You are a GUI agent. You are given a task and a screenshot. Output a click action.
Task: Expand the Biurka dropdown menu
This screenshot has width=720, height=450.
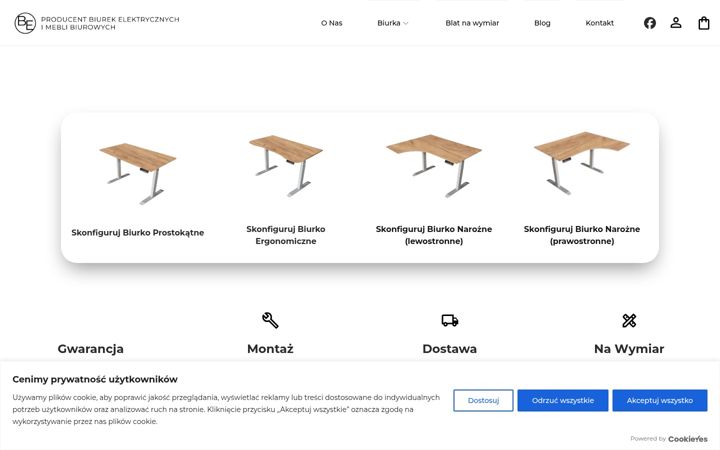[x=393, y=23]
